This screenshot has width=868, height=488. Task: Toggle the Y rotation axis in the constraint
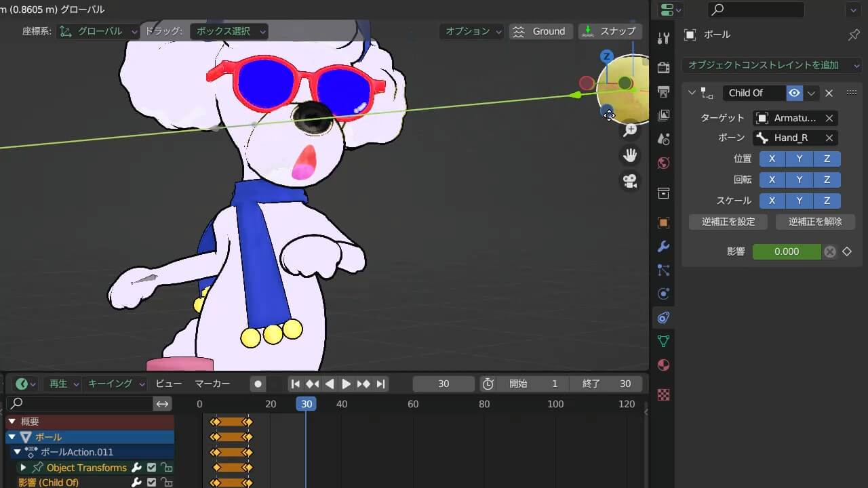(x=799, y=180)
